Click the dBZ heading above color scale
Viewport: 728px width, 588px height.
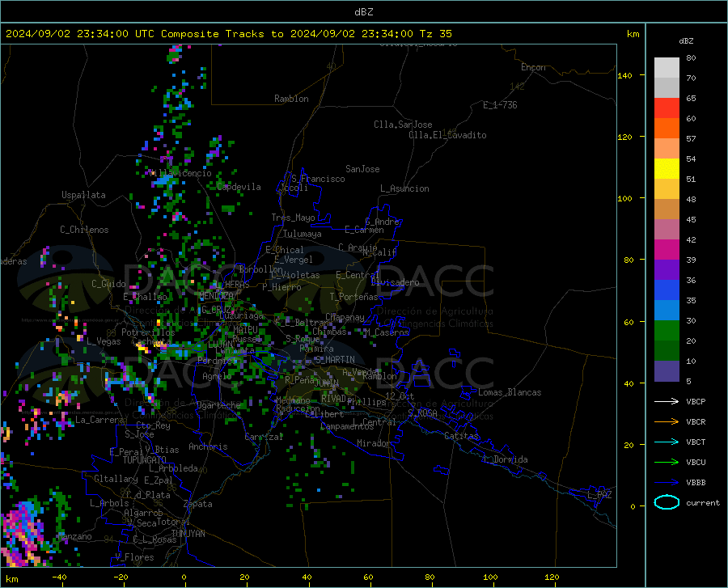(x=686, y=40)
